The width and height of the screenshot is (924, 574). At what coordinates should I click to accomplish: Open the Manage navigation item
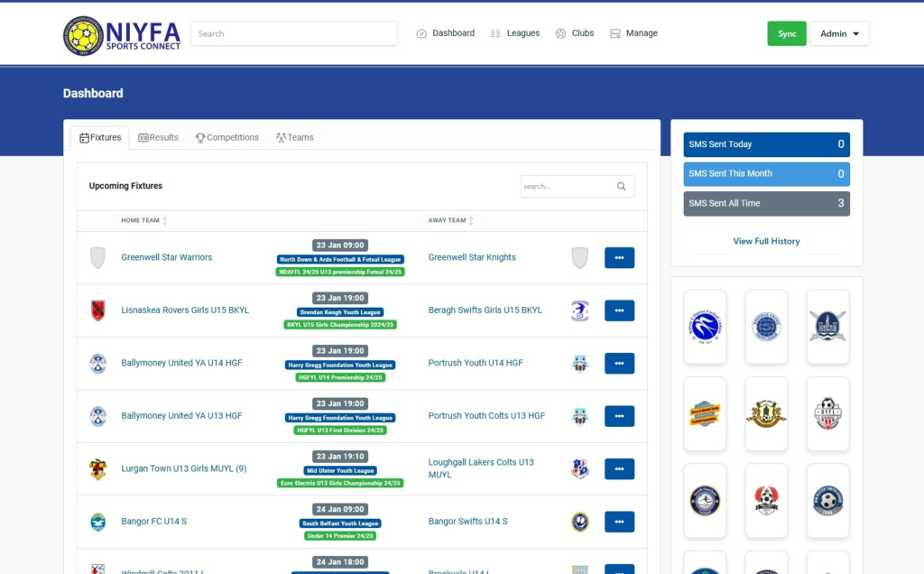click(x=633, y=33)
